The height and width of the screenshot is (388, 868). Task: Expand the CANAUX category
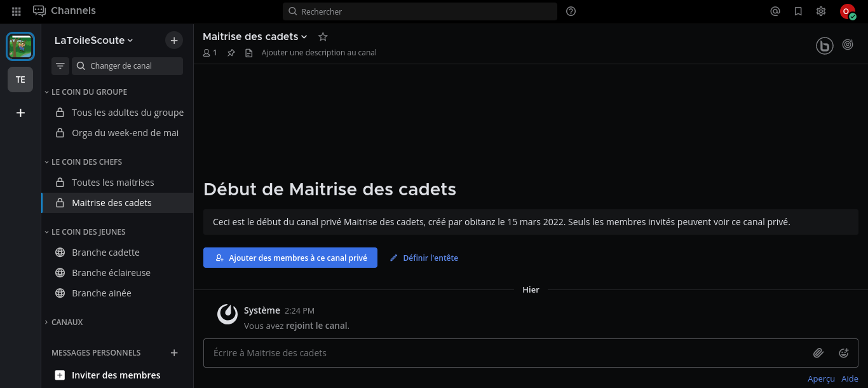(x=67, y=322)
